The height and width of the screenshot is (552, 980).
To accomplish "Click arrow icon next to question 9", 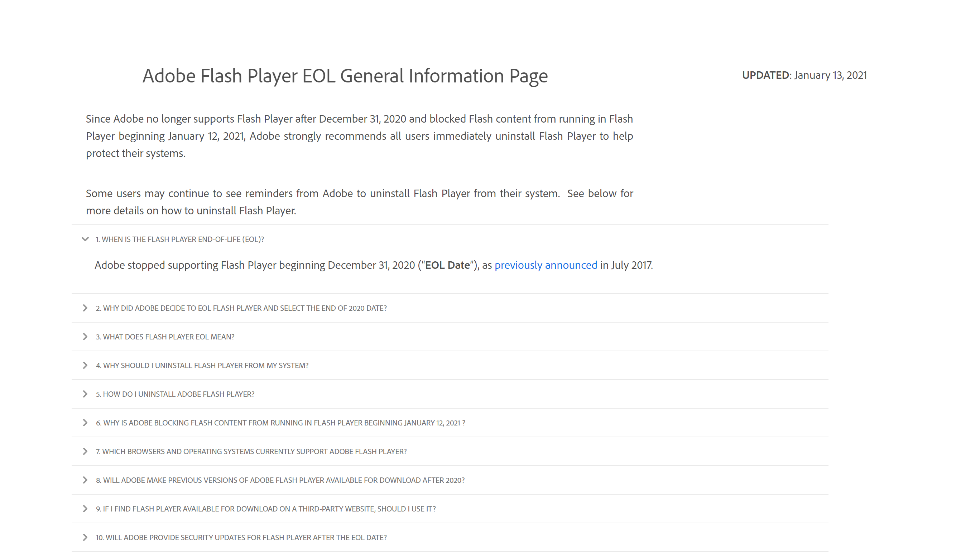I will tap(85, 509).
